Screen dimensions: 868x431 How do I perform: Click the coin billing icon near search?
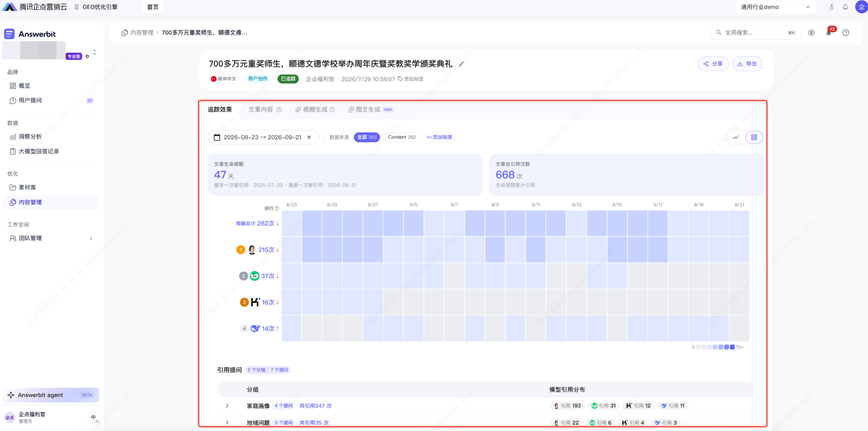click(811, 33)
